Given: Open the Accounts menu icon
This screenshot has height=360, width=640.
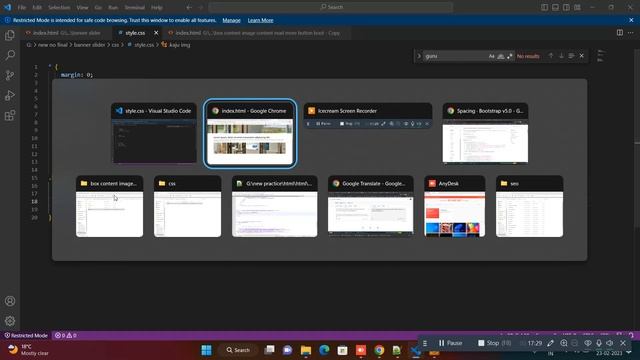Looking at the screenshot, I should (x=10, y=301).
